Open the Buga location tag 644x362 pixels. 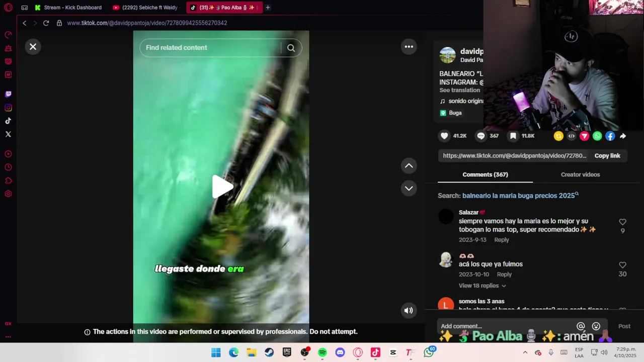click(451, 113)
